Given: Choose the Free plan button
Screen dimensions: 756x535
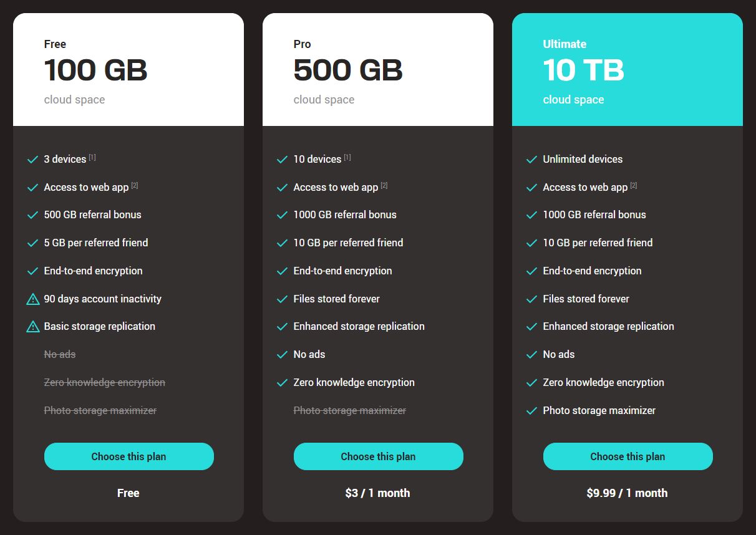Looking at the screenshot, I should click(129, 456).
